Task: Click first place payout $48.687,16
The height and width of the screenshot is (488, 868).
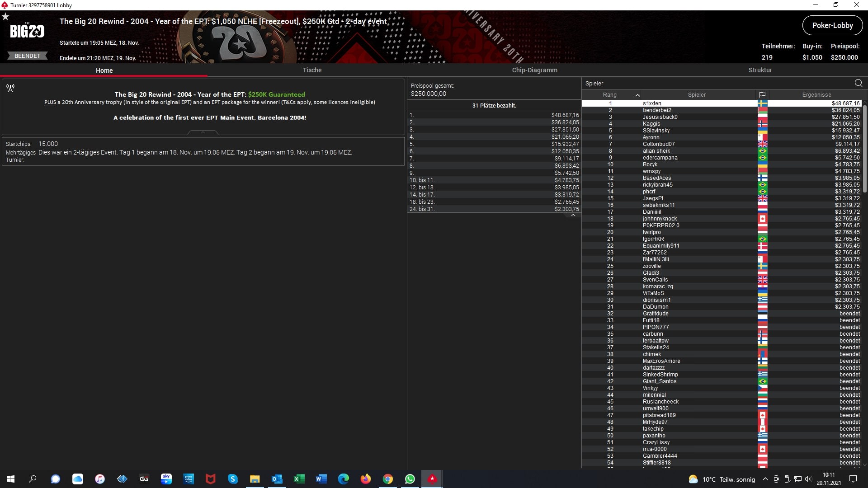Action: [565, 115]
